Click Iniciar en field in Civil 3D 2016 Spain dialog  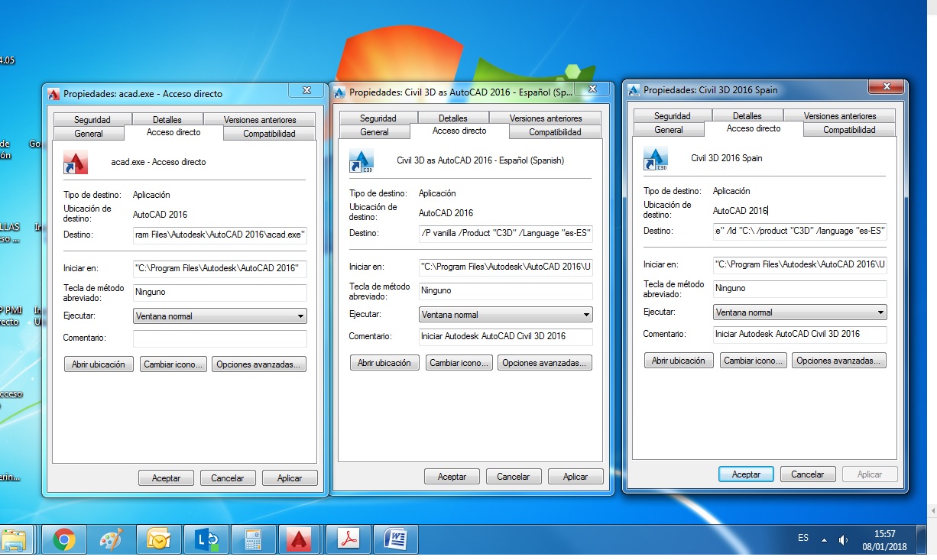(x=800, y=265)
